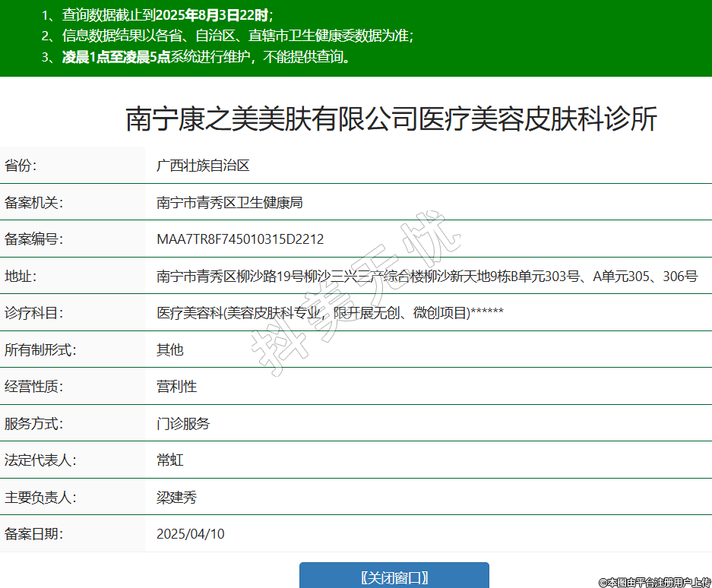Click the 诊疗科目 row label
The height and width of the screenshot is (588, 712).
pos(33,313)
